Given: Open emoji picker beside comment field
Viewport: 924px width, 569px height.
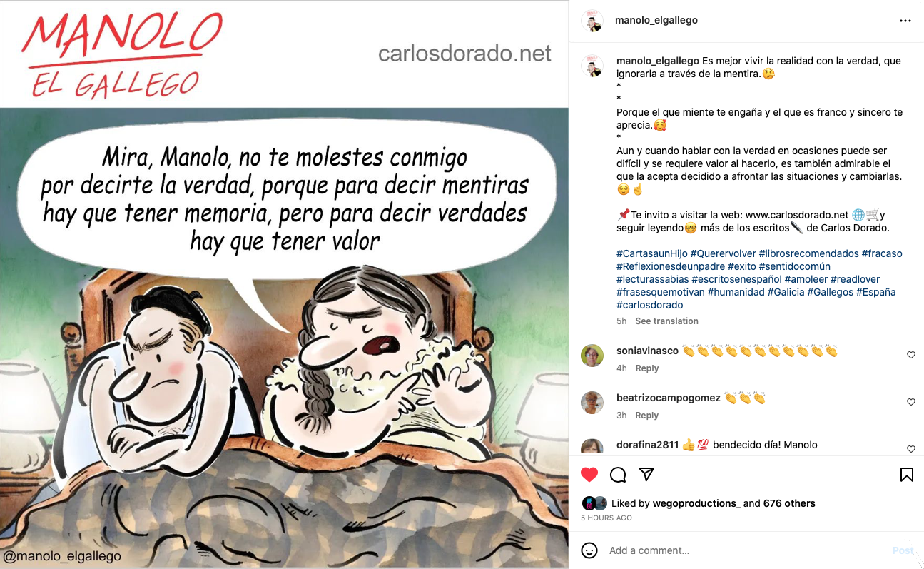Looking at the screenshot, I should (x=589, y=550).
